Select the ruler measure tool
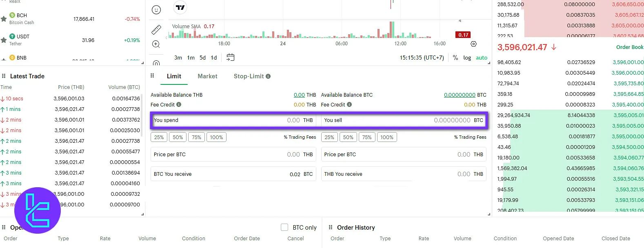The width and height of the screenshot is (644, 248). (156, 29)
